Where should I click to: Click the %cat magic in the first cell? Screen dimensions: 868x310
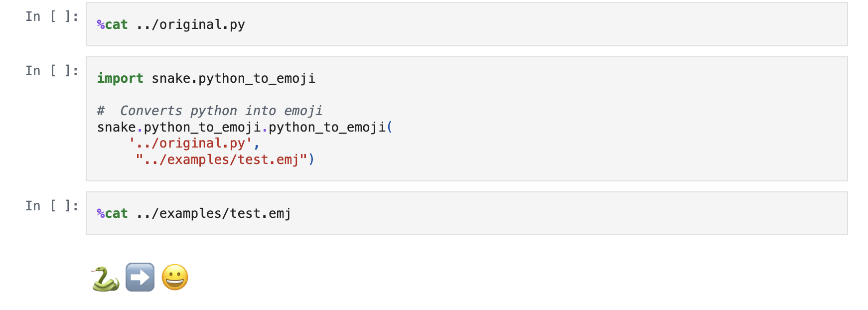point(113,24)
